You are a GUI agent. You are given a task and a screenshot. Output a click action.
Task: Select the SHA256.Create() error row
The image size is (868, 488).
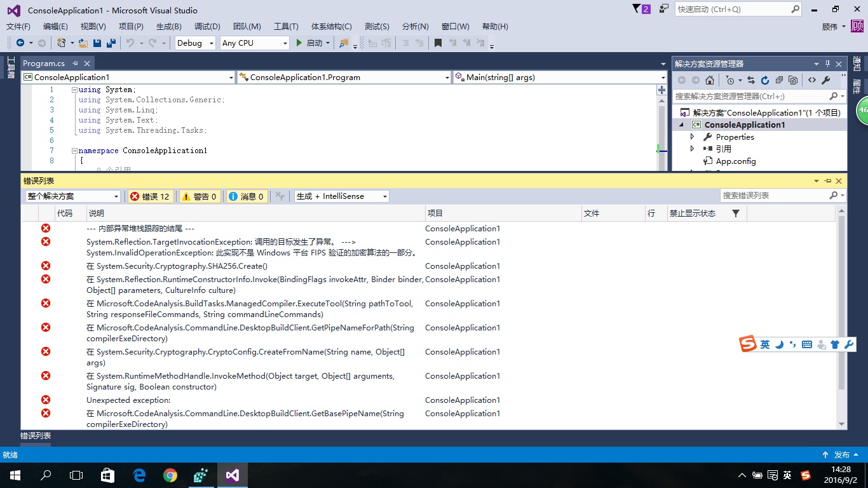[429, 266]
